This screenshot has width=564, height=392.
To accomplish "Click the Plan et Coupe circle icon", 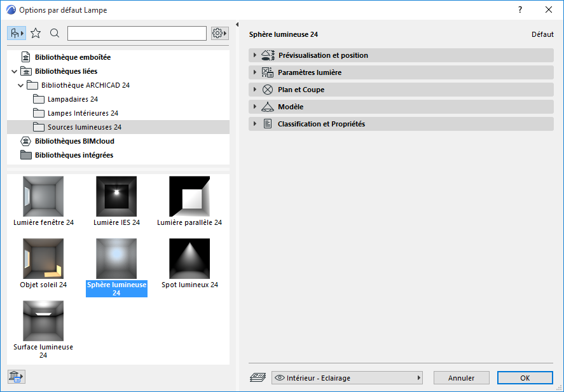I will coord(268,90).
